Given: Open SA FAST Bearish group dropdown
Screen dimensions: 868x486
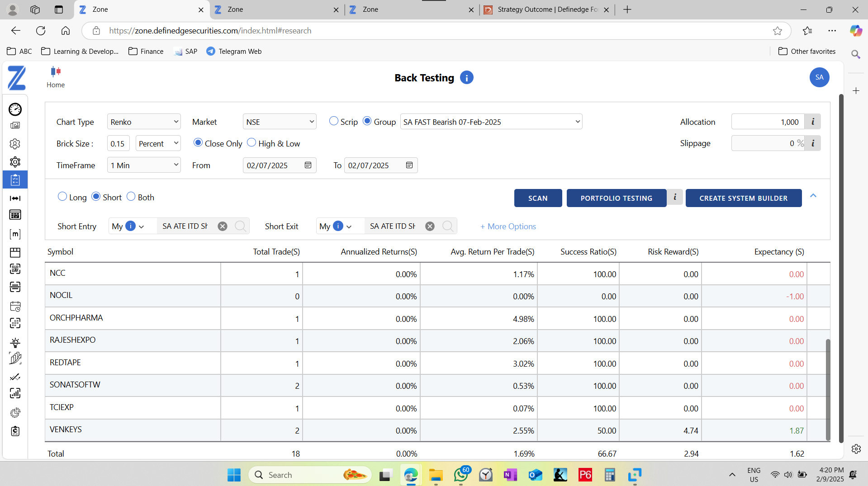Looking at the screenshot, I should 491,122.
